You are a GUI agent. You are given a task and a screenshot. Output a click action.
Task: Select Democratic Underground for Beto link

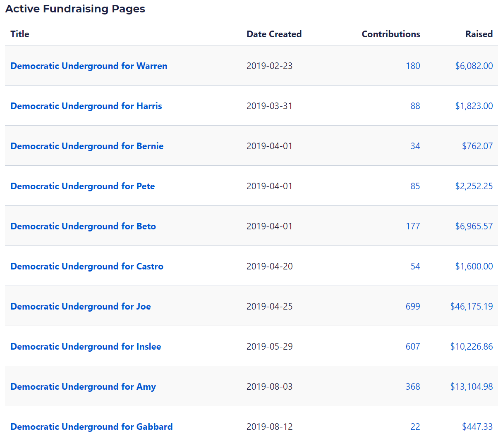[83, 226]
